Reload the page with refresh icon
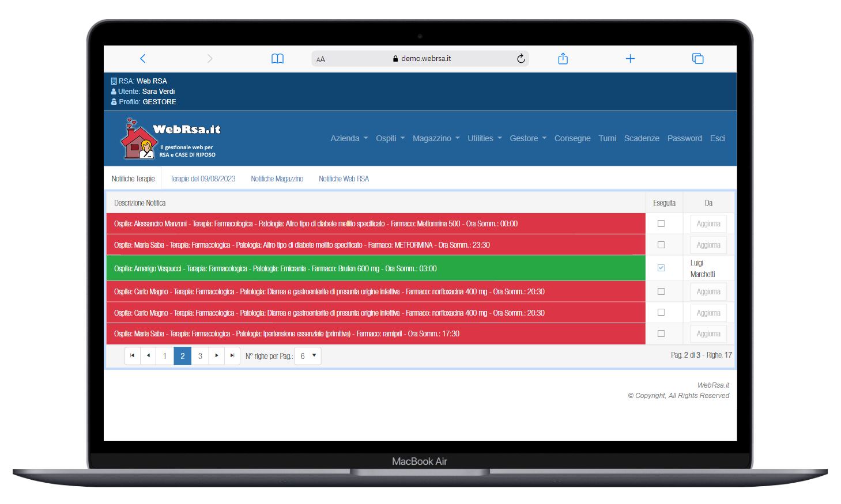 pos(521,59)
